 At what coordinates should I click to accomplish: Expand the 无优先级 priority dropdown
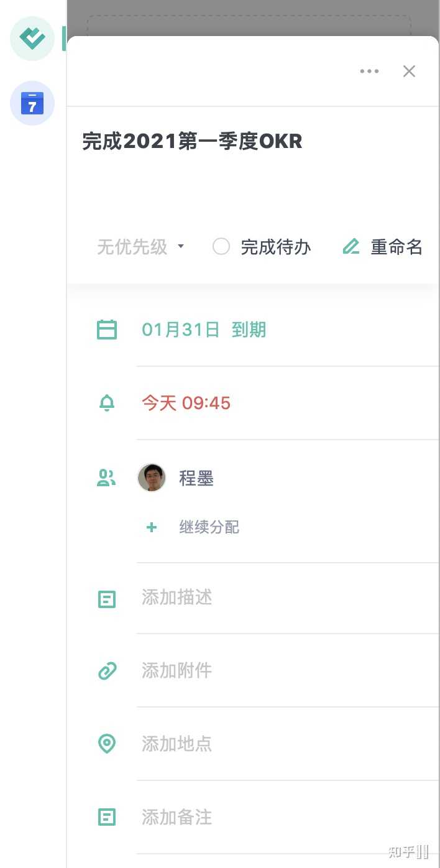click(141, 247)
